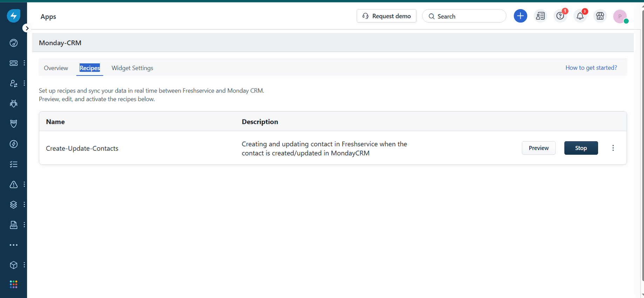
Task: Open the colorful app switcher grid
Action: click(x=14, y=284)
